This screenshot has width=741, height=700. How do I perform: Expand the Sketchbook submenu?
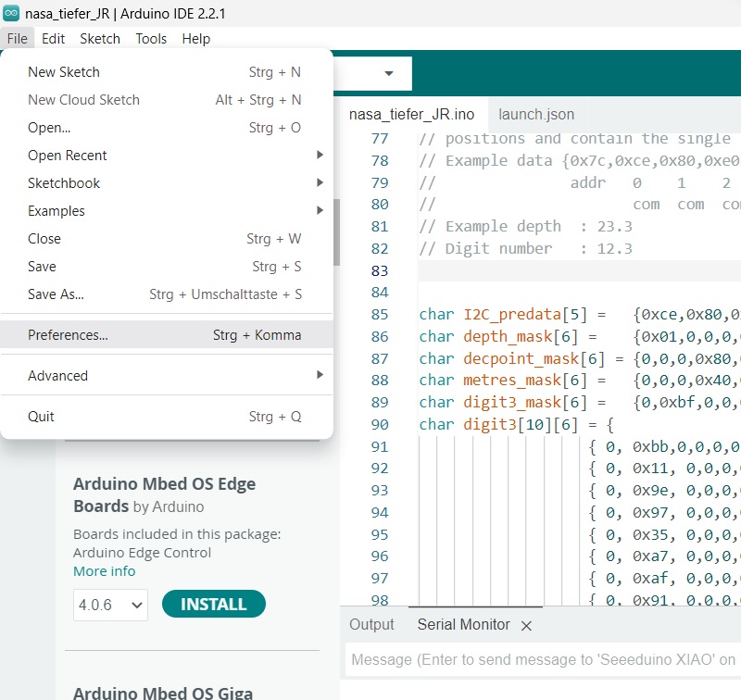[165, 183]
